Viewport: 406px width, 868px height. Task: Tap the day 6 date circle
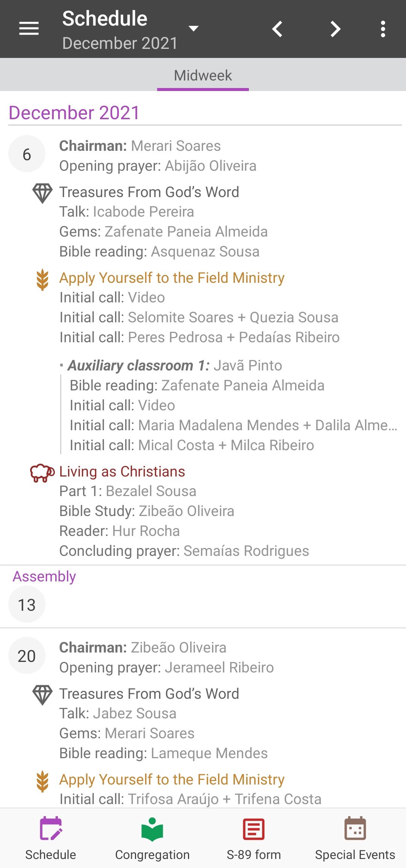[x=27, y=154]
